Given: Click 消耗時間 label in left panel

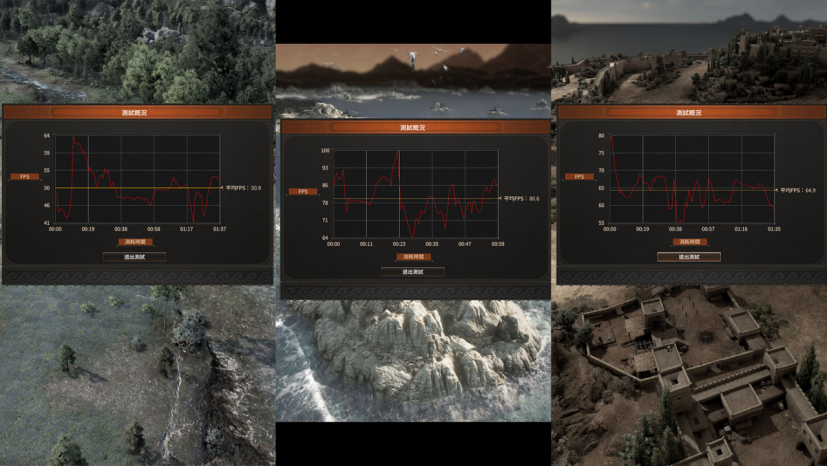Looking at the screenshot, I should pyautogui.click(x=135, y=242).
